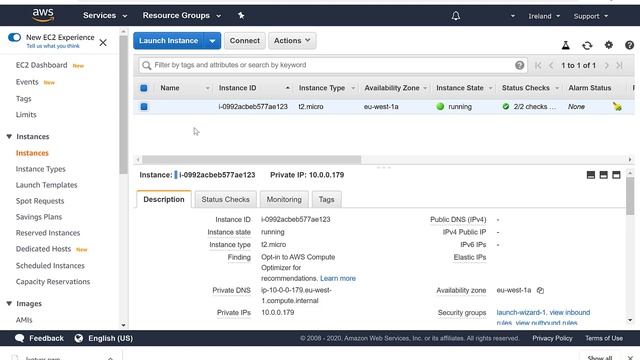
Task: Close the New EC2 Experience banner
Action: (x=103, y=42)
